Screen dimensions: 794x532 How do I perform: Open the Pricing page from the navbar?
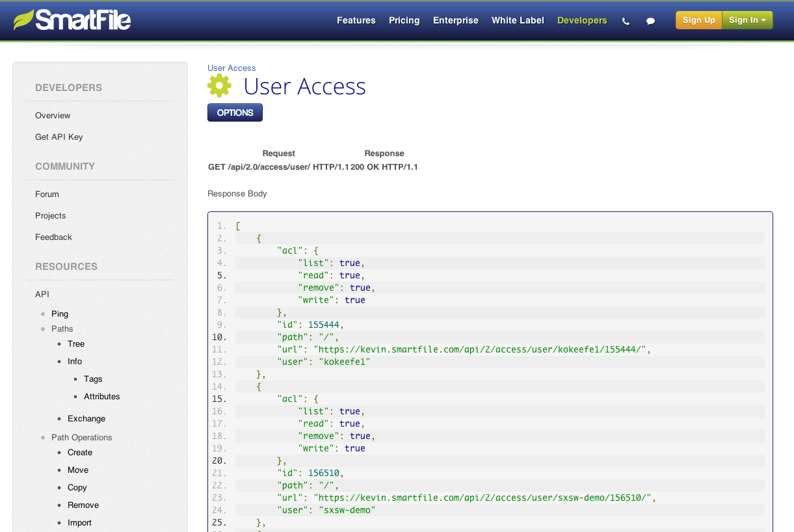pos(404,20)
